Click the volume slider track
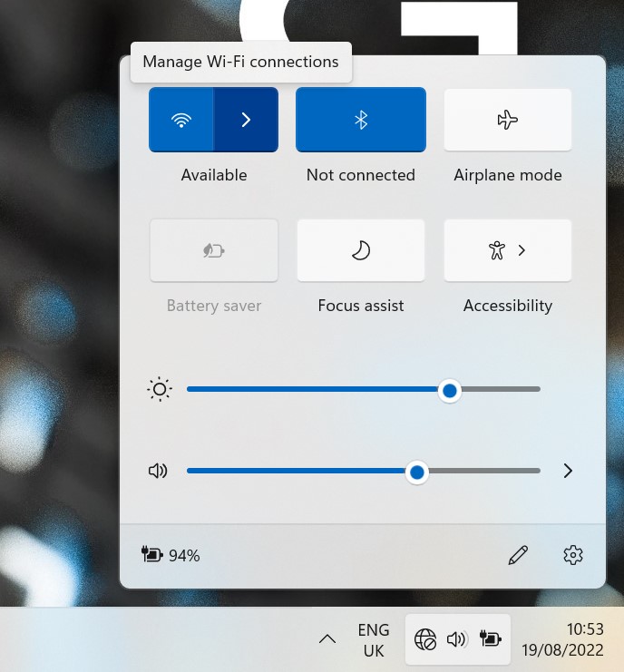624x672 pixels. pyautogui.click(x=364, y=471)
